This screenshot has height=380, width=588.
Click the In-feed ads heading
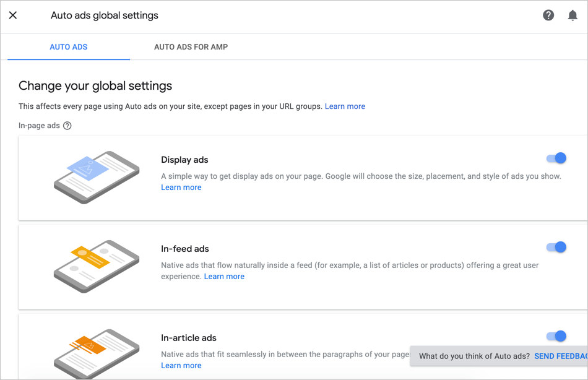click(x=185, y=249)
